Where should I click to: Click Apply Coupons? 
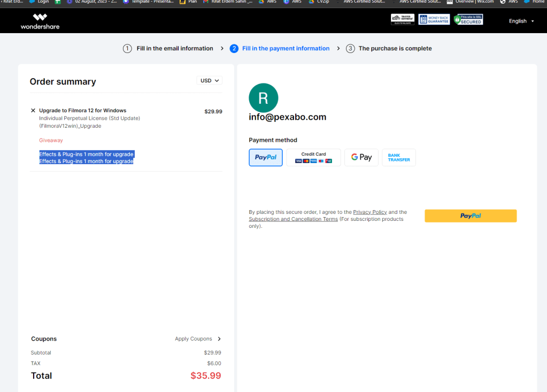pyautogui.click(x=193, y=339)
